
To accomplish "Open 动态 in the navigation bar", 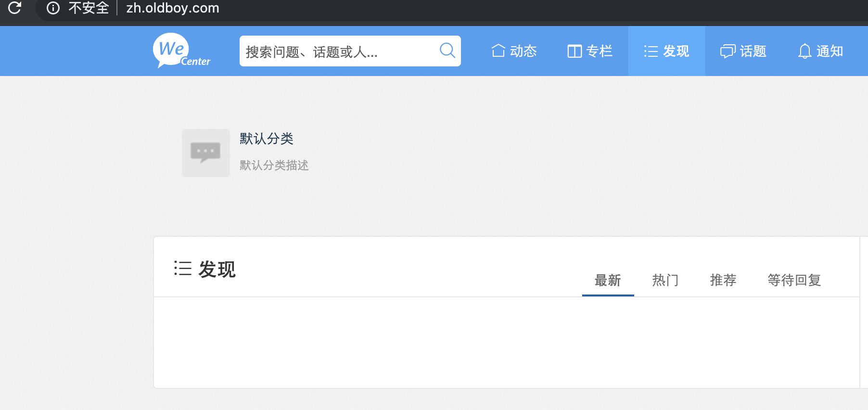I will tap(523, 51).
